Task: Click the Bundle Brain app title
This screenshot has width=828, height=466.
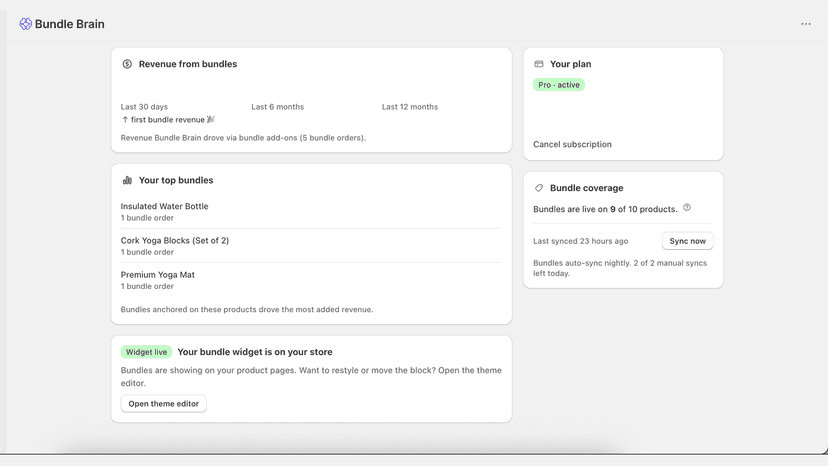Action: pyautogui.click(x=70, y=24)
